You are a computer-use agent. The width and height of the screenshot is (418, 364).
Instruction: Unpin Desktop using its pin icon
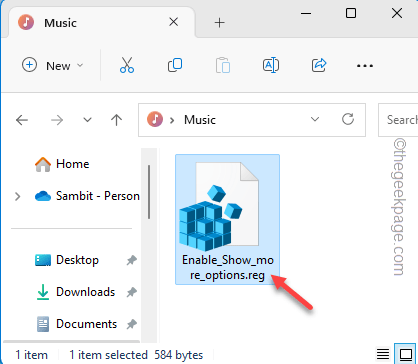click(x=131, y=260)
